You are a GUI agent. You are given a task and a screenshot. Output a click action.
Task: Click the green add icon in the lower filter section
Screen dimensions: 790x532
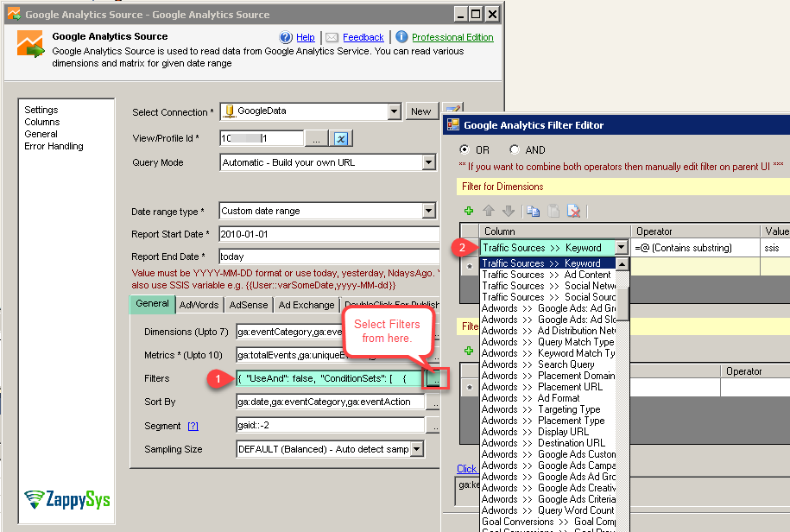click(x=469, y=351)
